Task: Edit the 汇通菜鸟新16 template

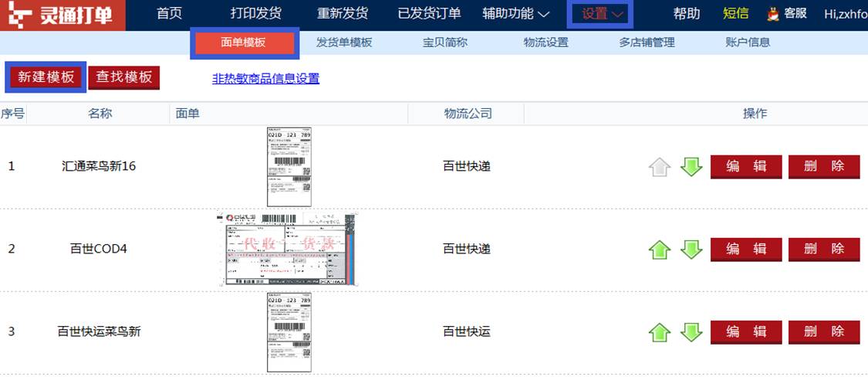Action: [x=746, y=166]
